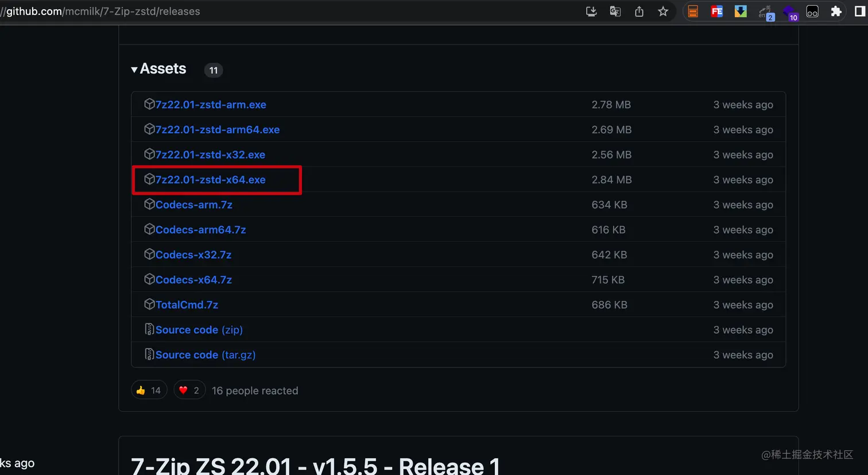Click zip file icon beside Source code (tar.gz)
Image resolution: width=868 pixels, height=475 pixels.
[149, 354]
